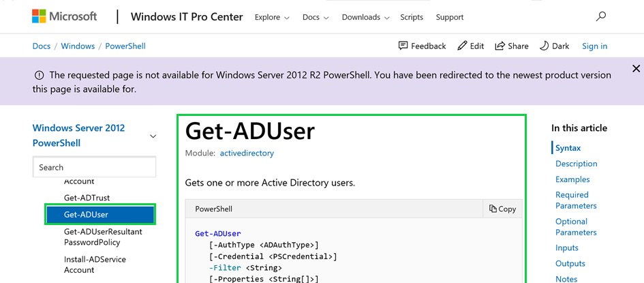The width and height of the screenshot is (644, 283).
Task: Click the Edit pencil icon
Action: click(x=470, y=46)
